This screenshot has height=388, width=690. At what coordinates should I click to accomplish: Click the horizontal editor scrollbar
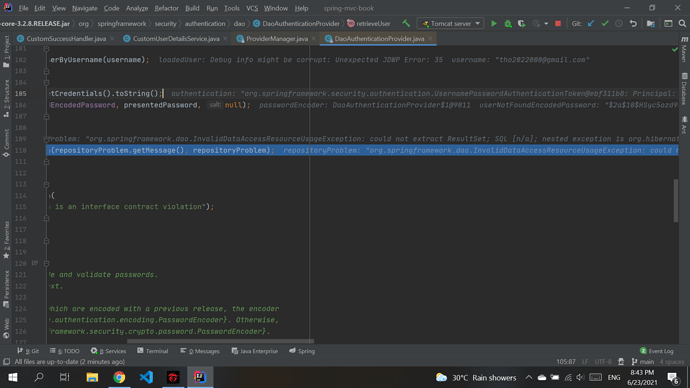pos(220,341)
